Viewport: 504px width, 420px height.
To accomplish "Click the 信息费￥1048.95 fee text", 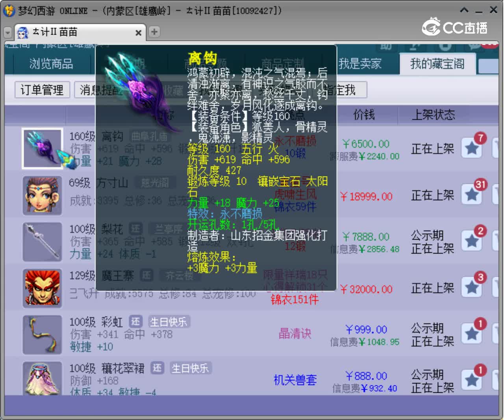I will pos(365,342).
